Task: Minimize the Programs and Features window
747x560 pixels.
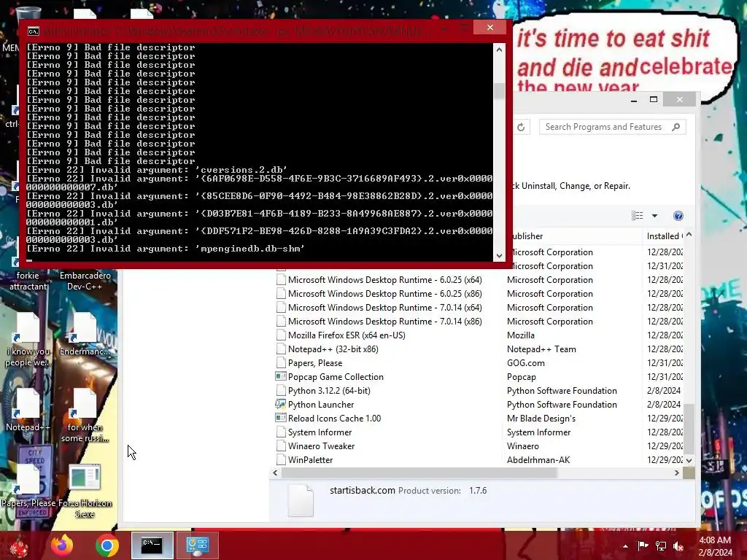Action: pyautogui.click(x=634, y=99)
